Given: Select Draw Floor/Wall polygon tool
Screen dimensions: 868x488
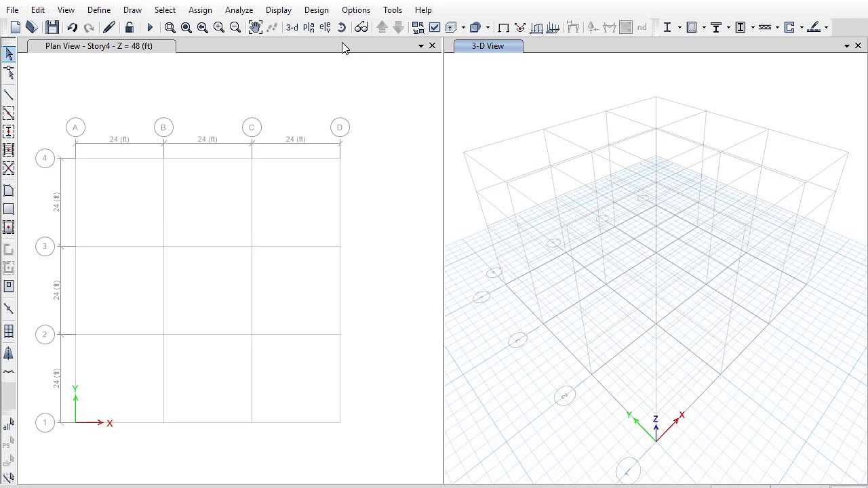Looking at the screenshot, I should (x=9, y=190).
